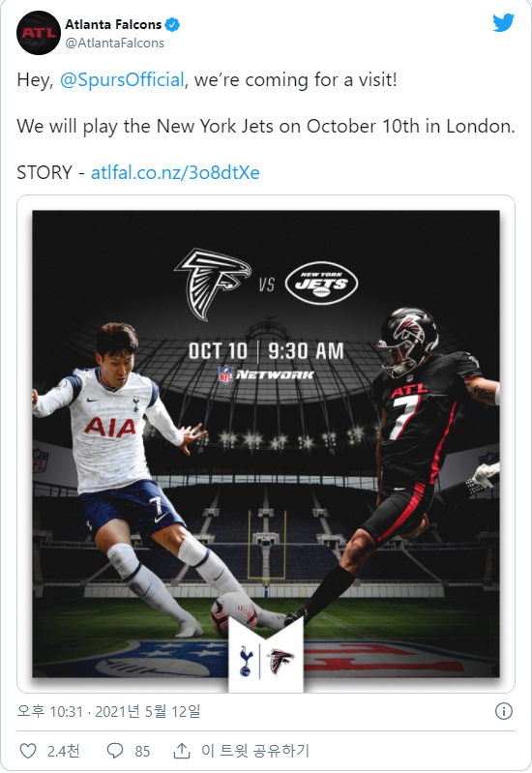Like the tweet with the heart icon
Screen dimensions: 532x773
point(28,751)
